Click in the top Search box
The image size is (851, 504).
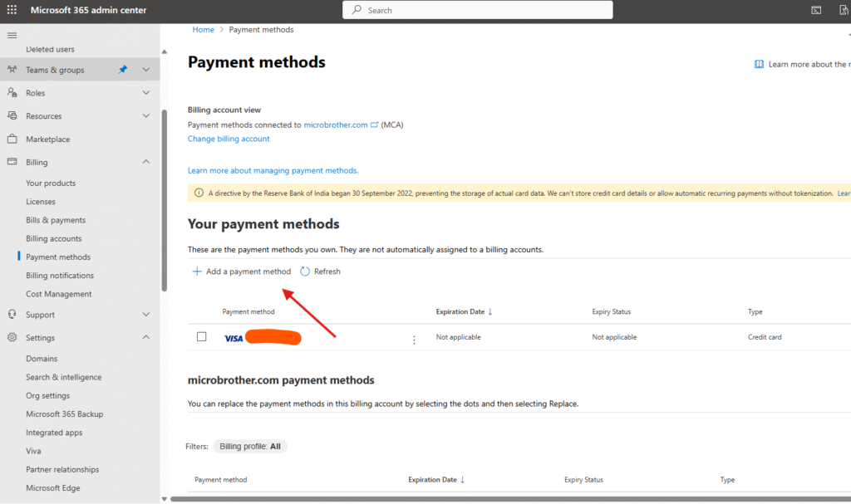[x=478, y=10]
